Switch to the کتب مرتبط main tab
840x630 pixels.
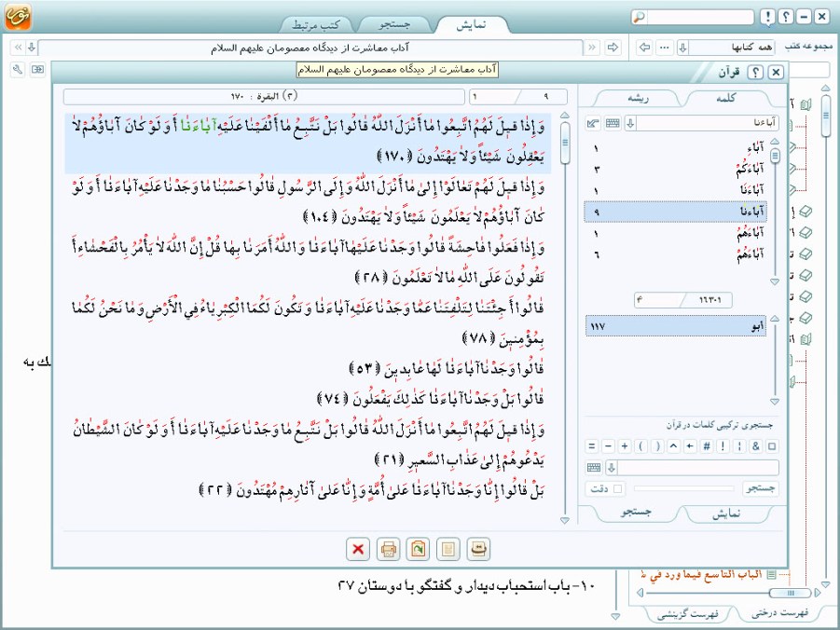tap(316, 24)
